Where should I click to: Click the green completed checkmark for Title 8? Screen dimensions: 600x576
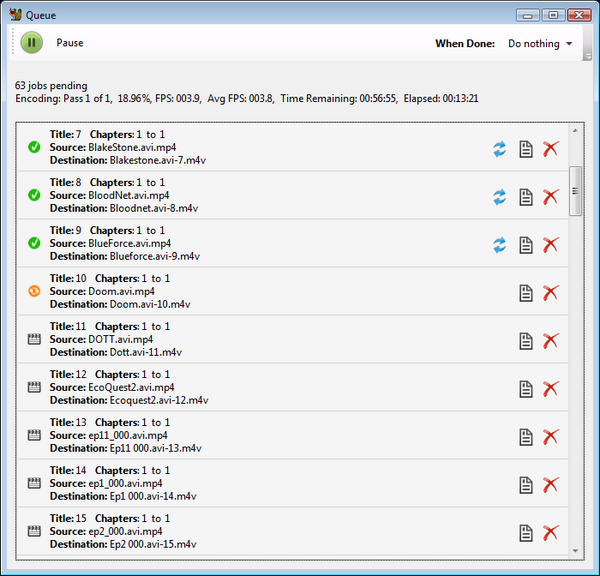tap(34, 195)
